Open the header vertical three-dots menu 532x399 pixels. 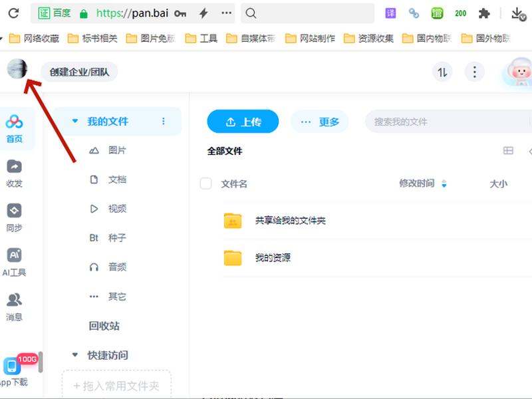coord(474,72)
